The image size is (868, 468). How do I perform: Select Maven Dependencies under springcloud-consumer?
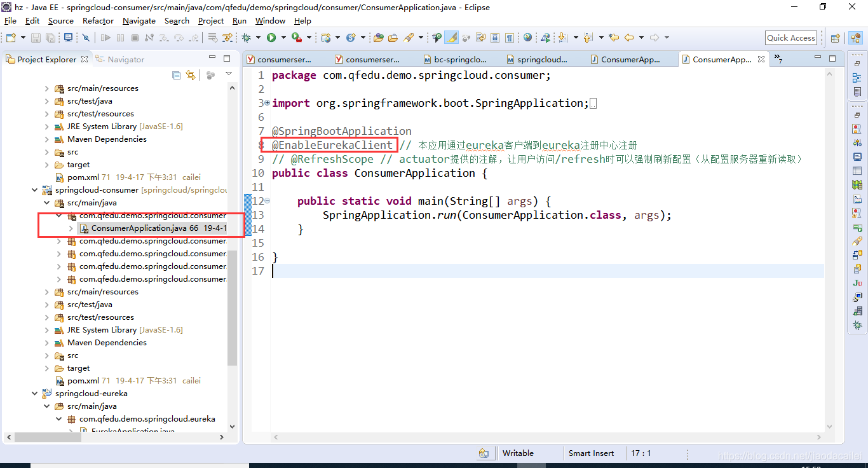pyautogui.click(x=107, y=343)
